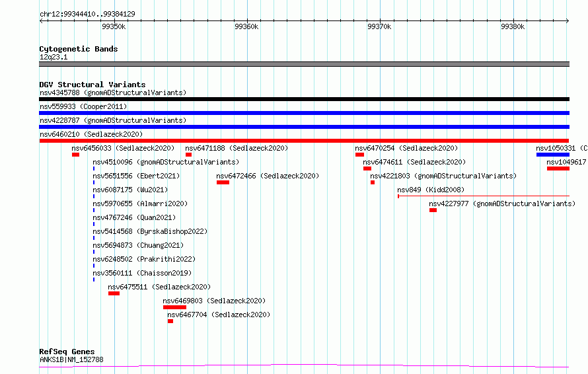Click the nsv3560111 Chaisson2019 blue tick
588x374 pixels.
pos(94,280)
